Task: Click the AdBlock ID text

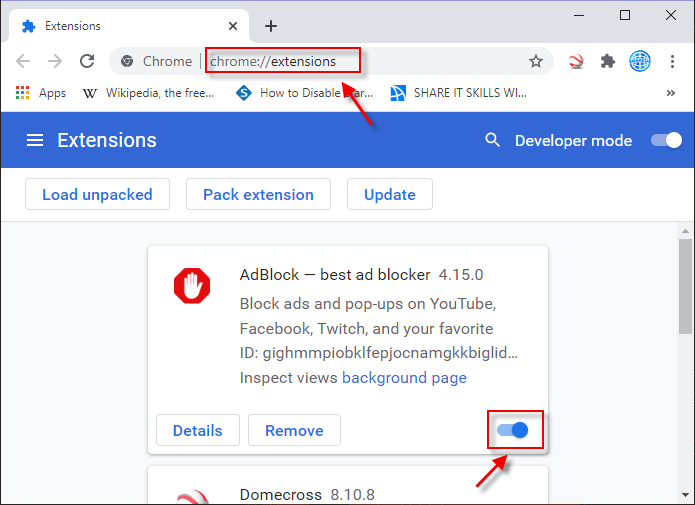Action: (379, 353)
